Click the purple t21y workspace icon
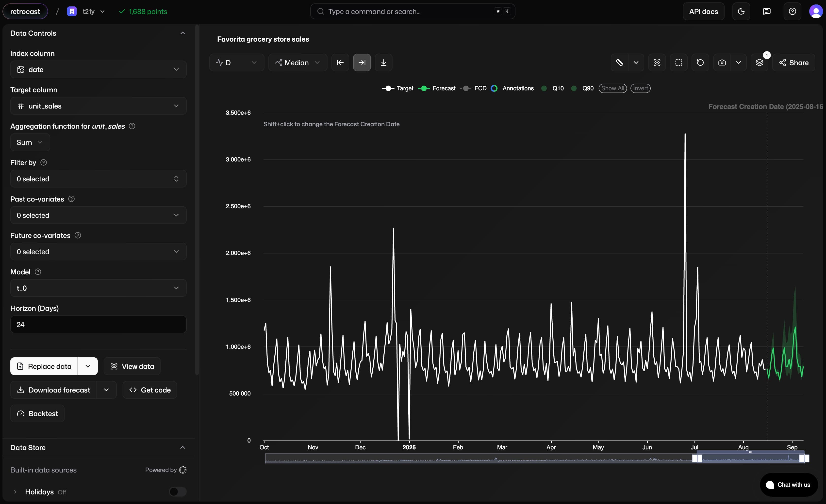Image resolution: width=826 pixels, height=504 pixels. tap(72, 11)
